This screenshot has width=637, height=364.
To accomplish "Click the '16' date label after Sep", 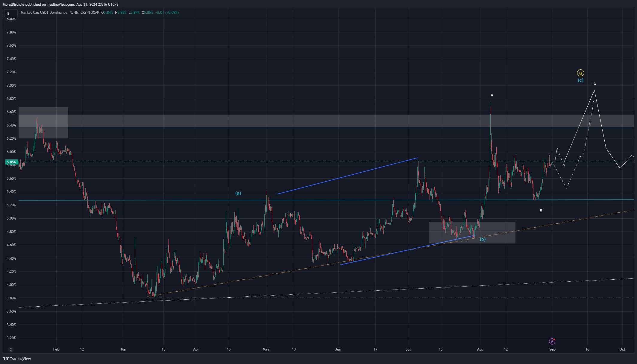I will tap(588, 349).
